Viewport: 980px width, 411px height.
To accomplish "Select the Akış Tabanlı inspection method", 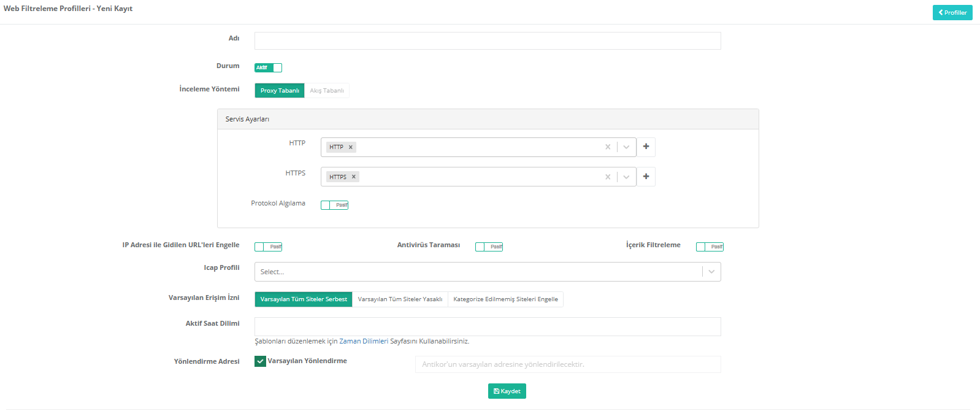I will 327,91.
